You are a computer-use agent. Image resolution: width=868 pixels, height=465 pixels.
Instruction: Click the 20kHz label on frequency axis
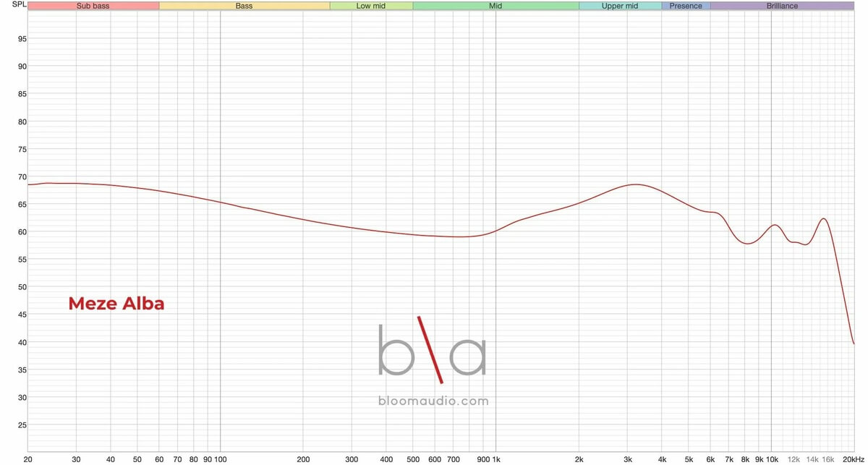[854, 459]
